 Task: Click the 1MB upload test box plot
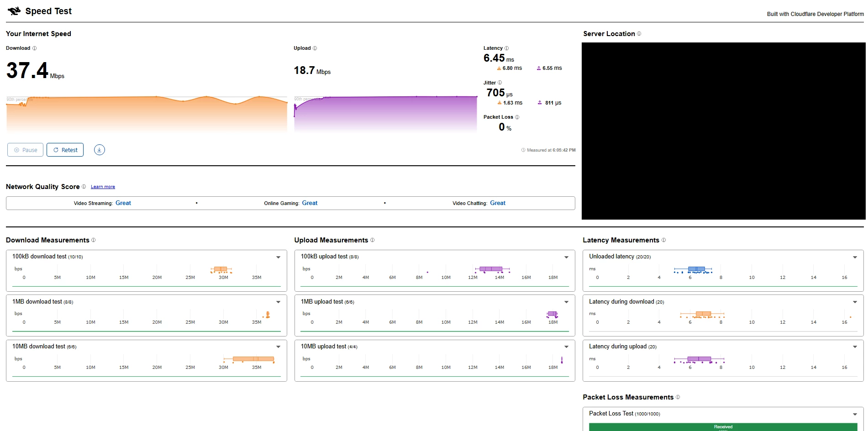[x=552, y=314]
